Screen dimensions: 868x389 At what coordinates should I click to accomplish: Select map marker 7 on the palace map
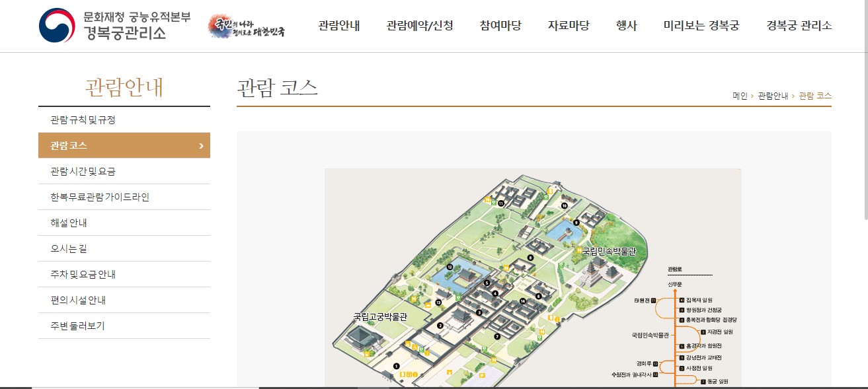pyautogui.click(x=497, y=336)
